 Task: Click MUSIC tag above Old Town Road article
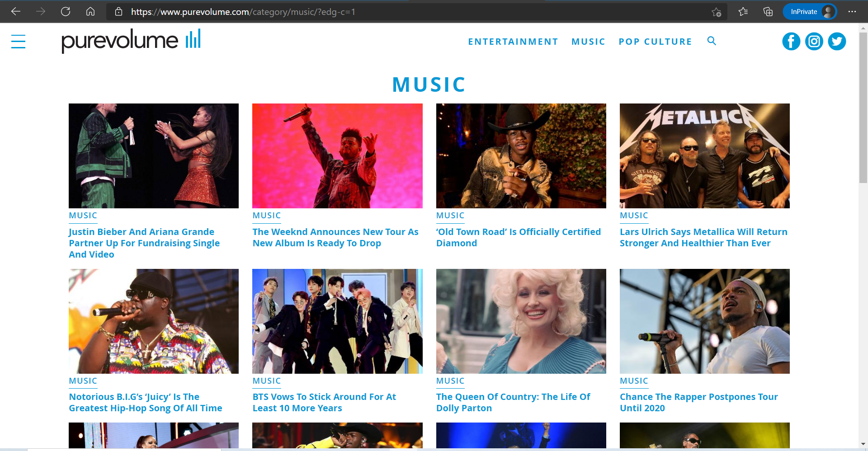coord(450,216)
